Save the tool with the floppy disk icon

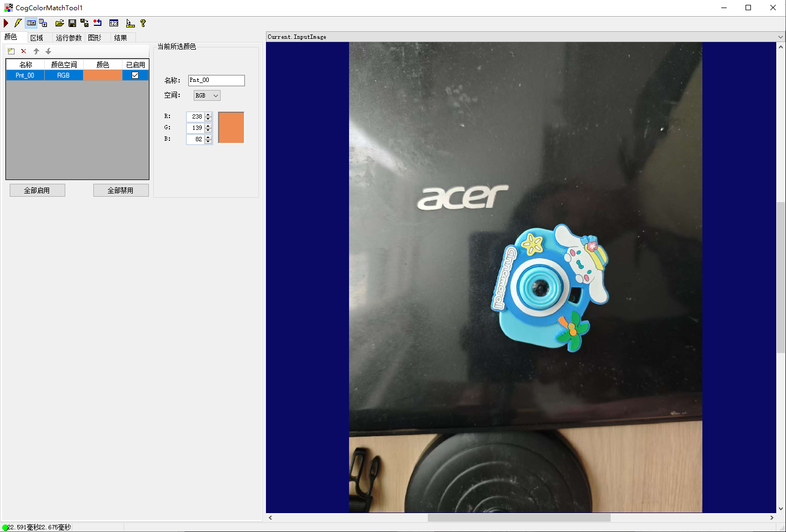coord(72,23)
